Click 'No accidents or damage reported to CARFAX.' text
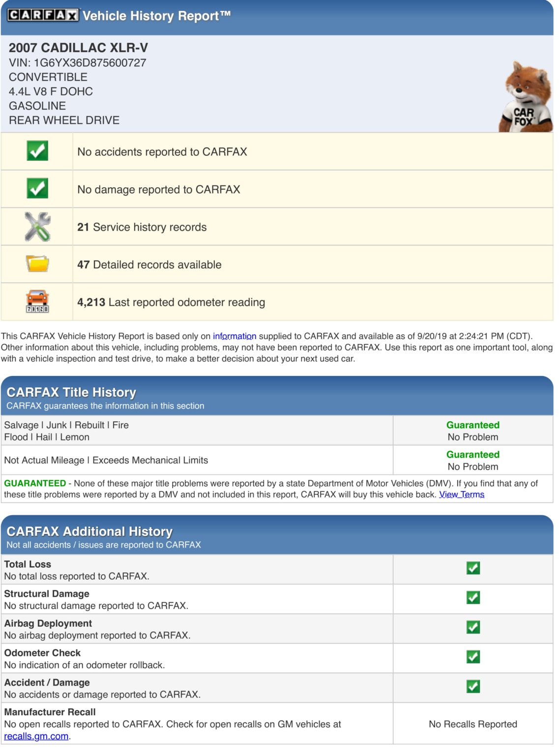Screen dimensions: 560x755 (102, 695)
